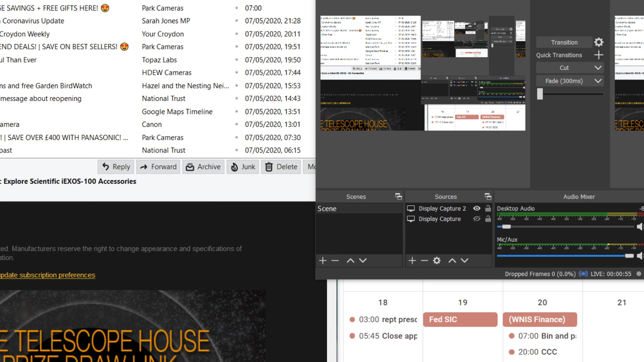Image resolution: width=644 pixels, height=362 pixels.
Task: Move source up with arrow icon
Action: [x=452, y=261]
